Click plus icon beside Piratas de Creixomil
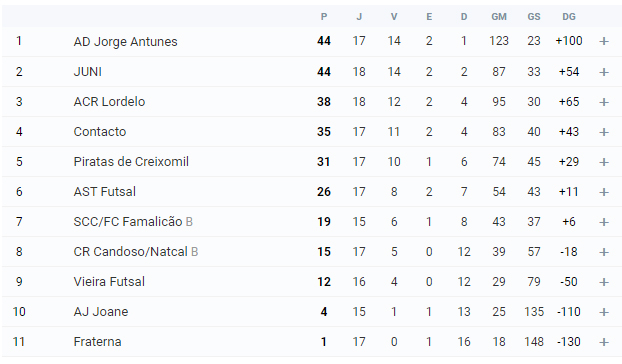 pyautogui.click(x=604, y=162)
